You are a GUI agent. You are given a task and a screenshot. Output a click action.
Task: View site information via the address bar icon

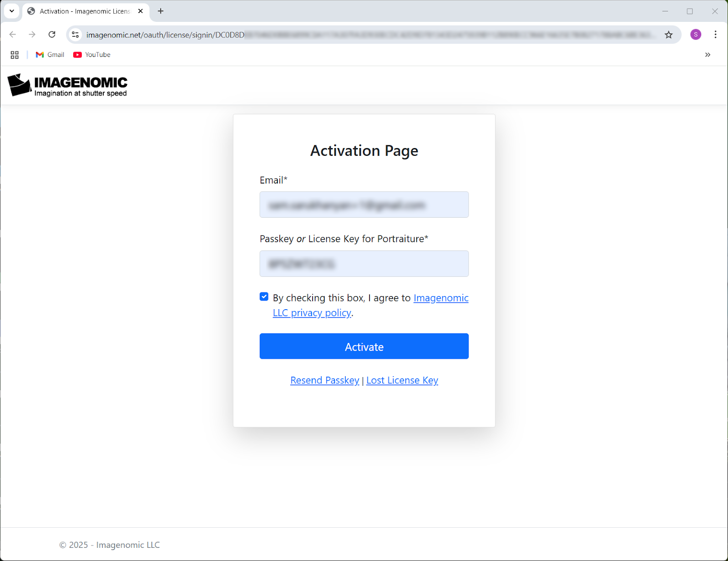coord(75,34)
